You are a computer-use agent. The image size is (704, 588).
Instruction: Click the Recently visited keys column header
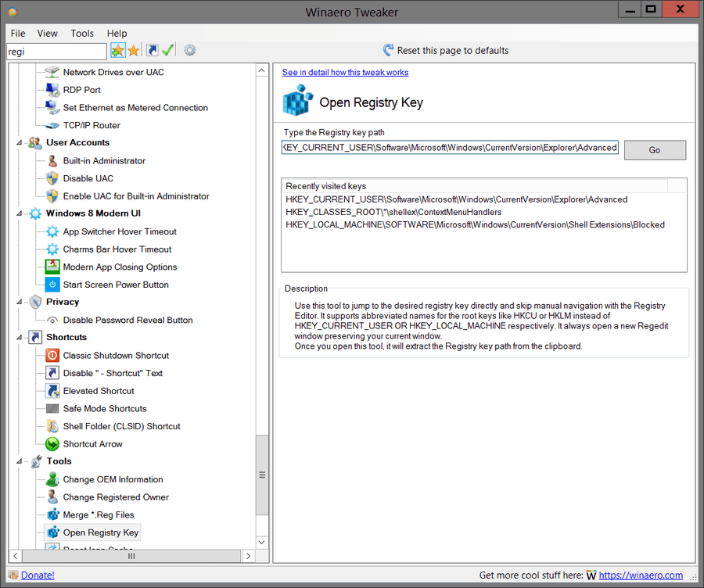tap(475, 186)
